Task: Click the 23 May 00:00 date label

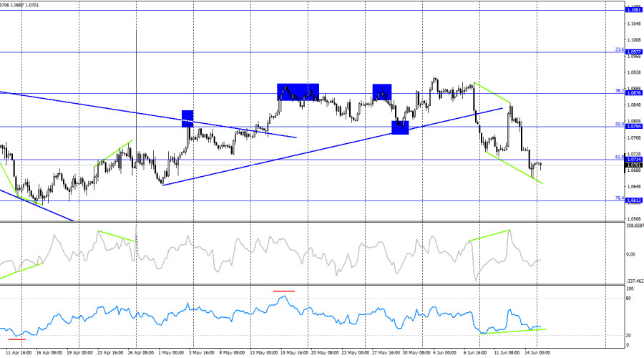Action: [x=355, y=353]
